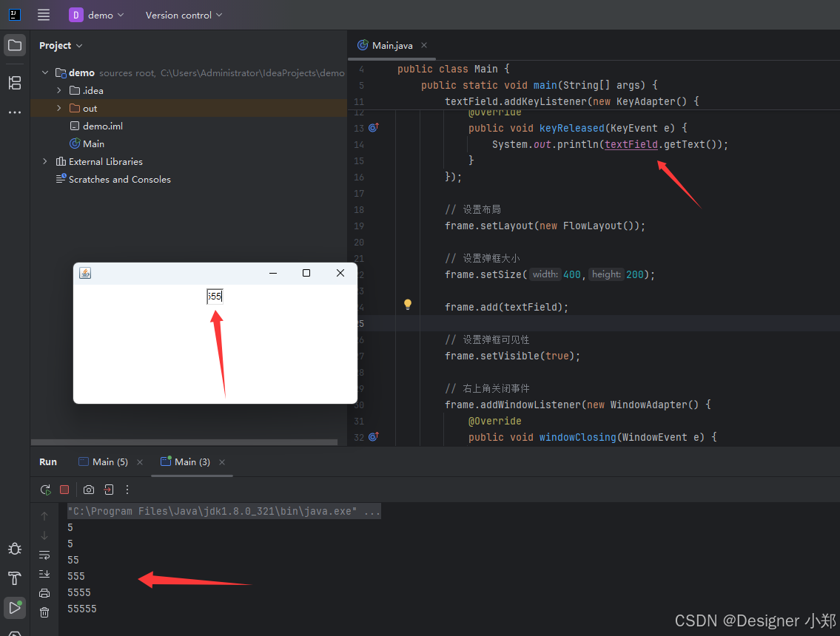
Task: Select Scratches and Consoles
Action: [x=113, y=180]
